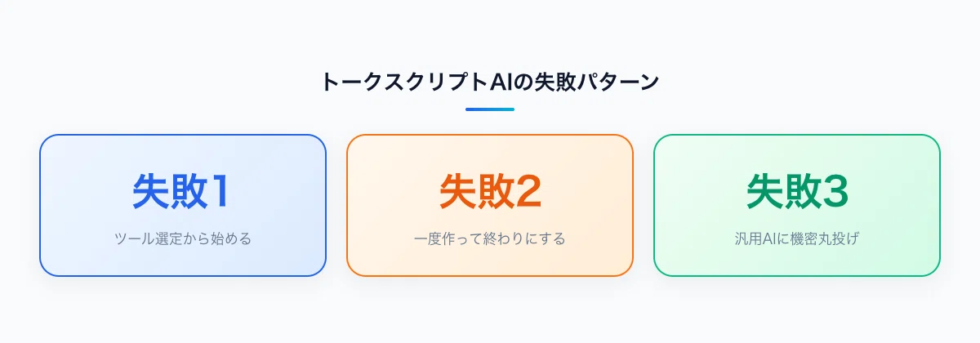The height and width of the screenshot is (343, 980).
Task: Click the letters AI in the title
Action: point(499,82)
